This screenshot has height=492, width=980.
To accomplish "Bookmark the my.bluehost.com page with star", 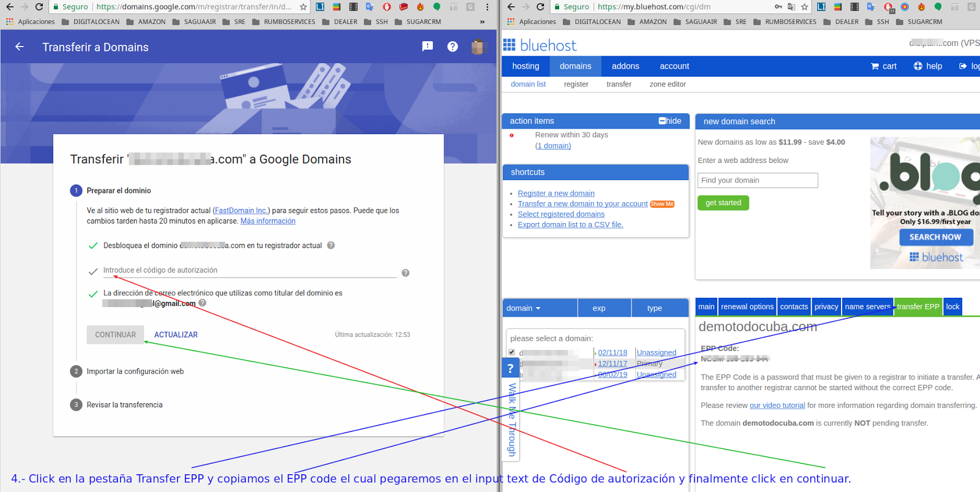I will (x=804, y=7).
